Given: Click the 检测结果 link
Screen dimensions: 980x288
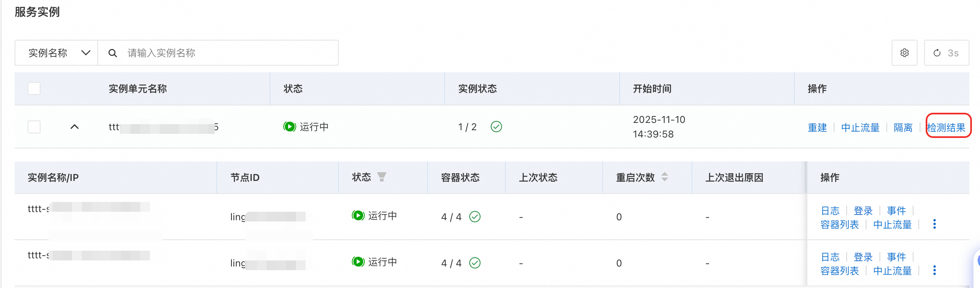Looking at the screenshot, I should click(x=946, y=128).
